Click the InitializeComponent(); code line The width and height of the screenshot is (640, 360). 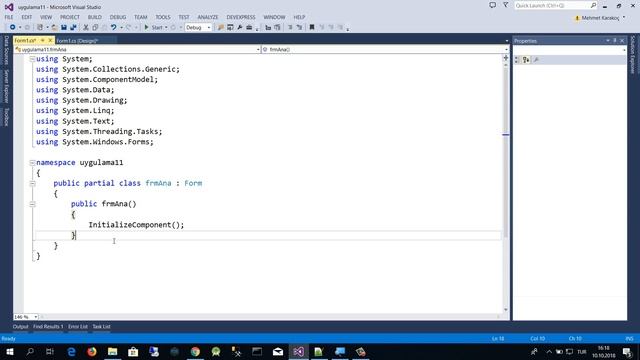(x=136, y=225)
